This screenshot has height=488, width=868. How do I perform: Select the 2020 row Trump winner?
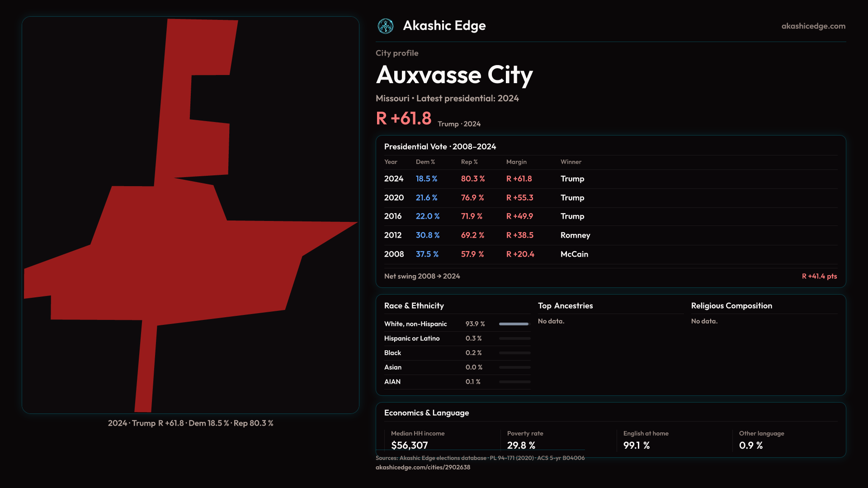coord(572,198)
